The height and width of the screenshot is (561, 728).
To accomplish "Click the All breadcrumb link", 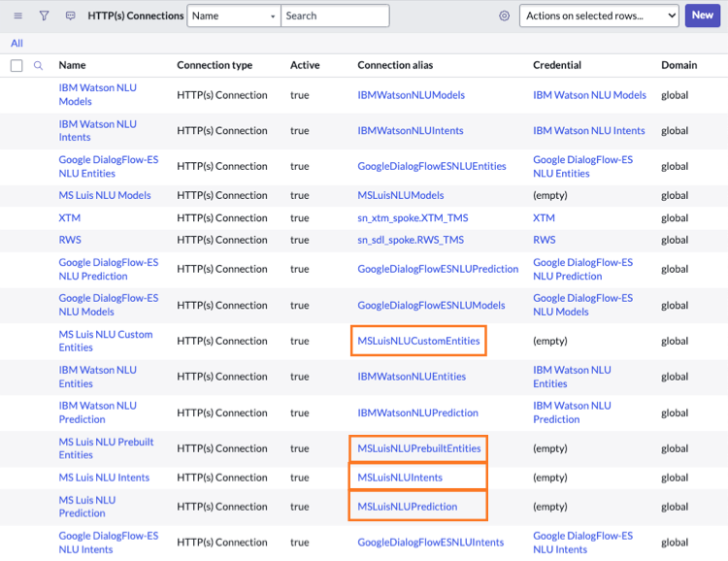I will pos(17,43).
